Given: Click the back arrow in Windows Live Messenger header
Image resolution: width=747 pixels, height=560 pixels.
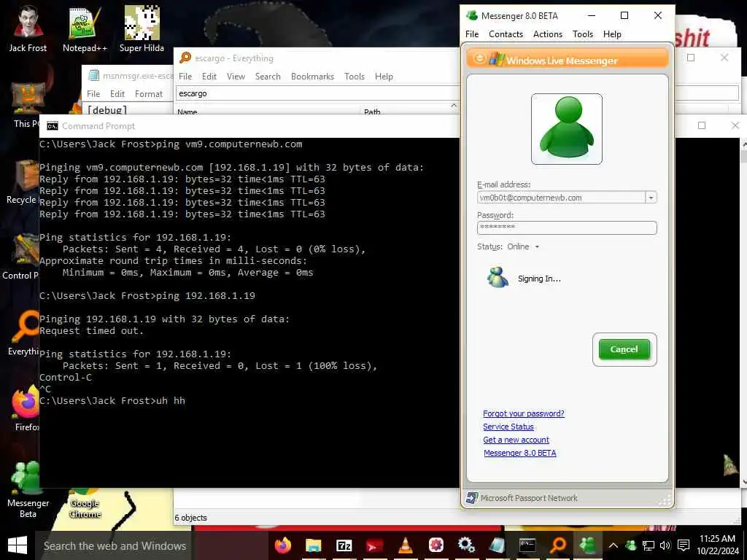Looking at the screenshot, I should tap(480, 58).
